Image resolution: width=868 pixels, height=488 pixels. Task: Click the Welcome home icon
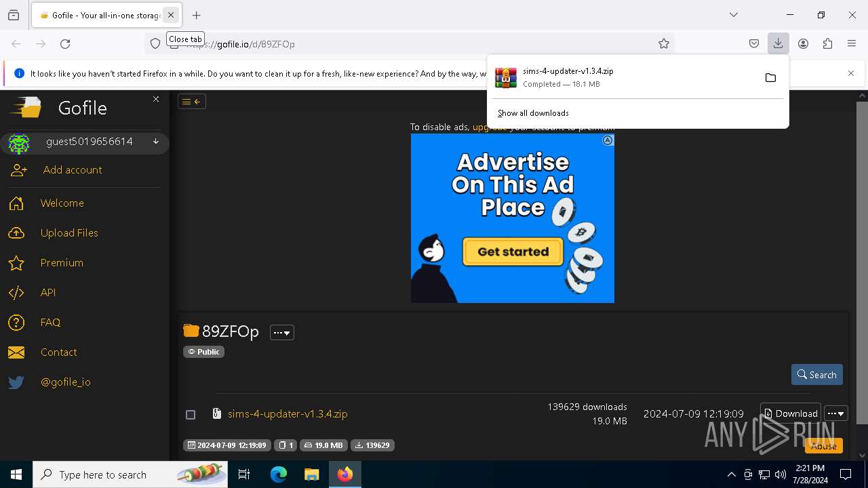(16, 203)
